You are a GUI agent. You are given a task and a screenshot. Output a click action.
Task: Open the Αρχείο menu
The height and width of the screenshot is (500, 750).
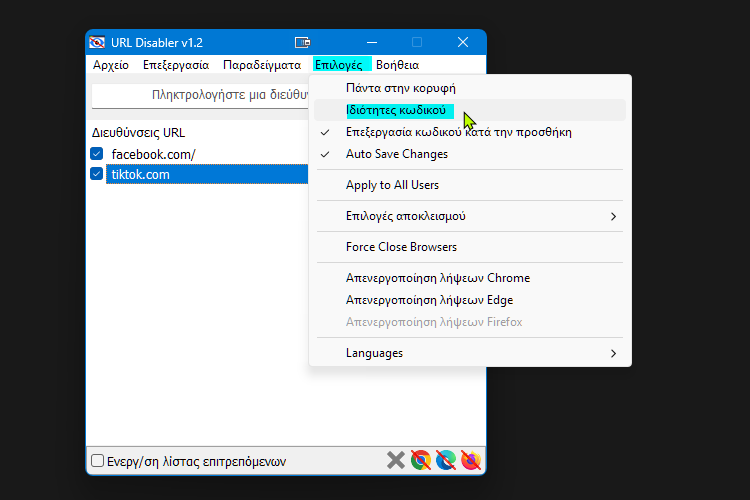(110, 65)
